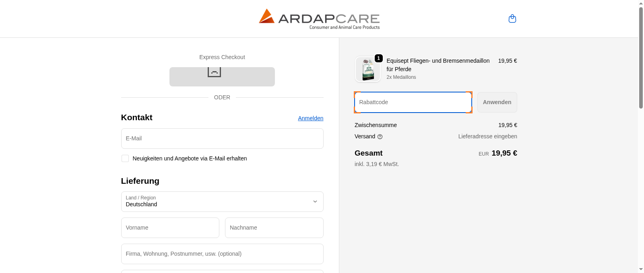The width and height of the screenshot is (644, 273).
Task: Click the Versand help question icon
Action: click(380, 137)
